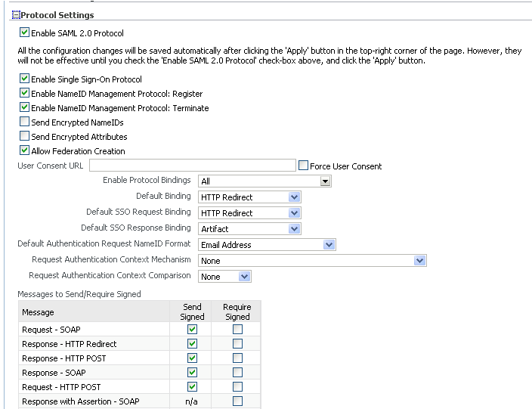Open Request Authentication Context Comparison dropdown

224,277
